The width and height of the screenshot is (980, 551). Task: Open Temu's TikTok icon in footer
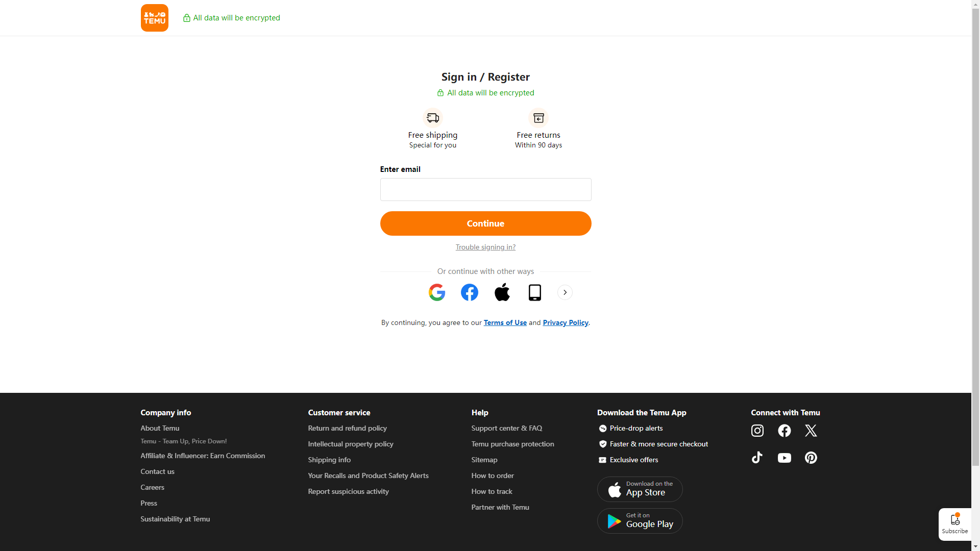tap(757, 458)
